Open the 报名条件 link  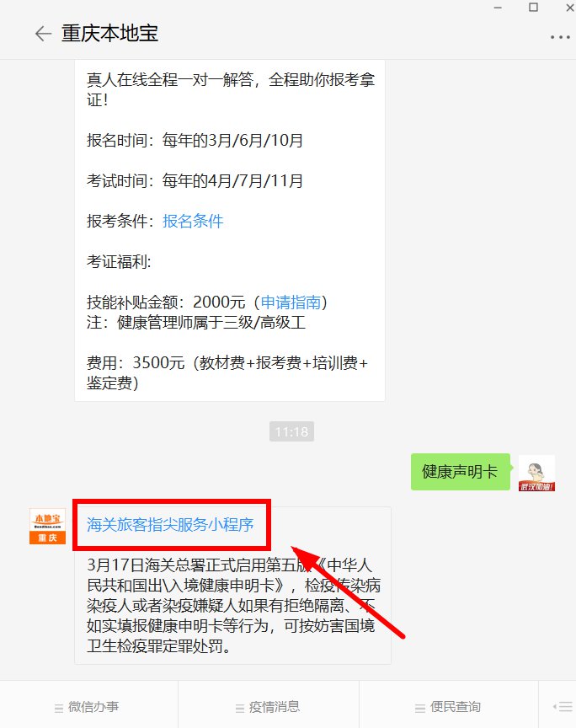pyautogui.click(x=193, y=221)
